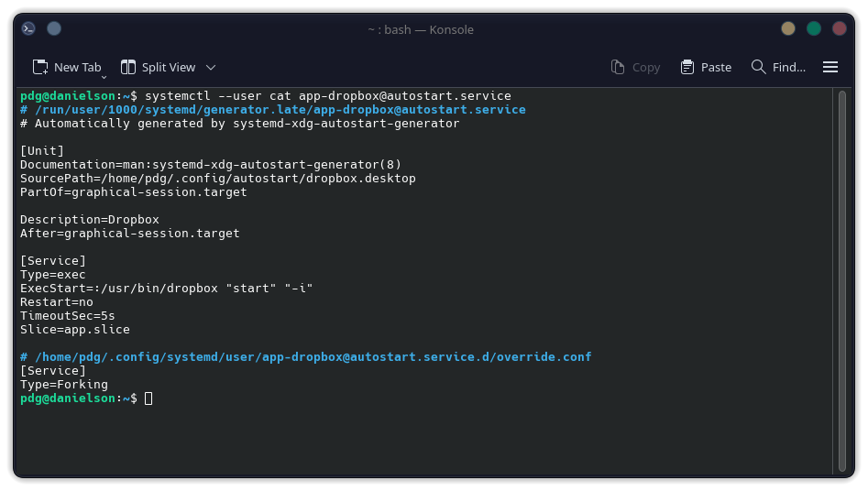
Task: Expand the New Tab dropdown arrow
Action: click(x=104, y=75)
